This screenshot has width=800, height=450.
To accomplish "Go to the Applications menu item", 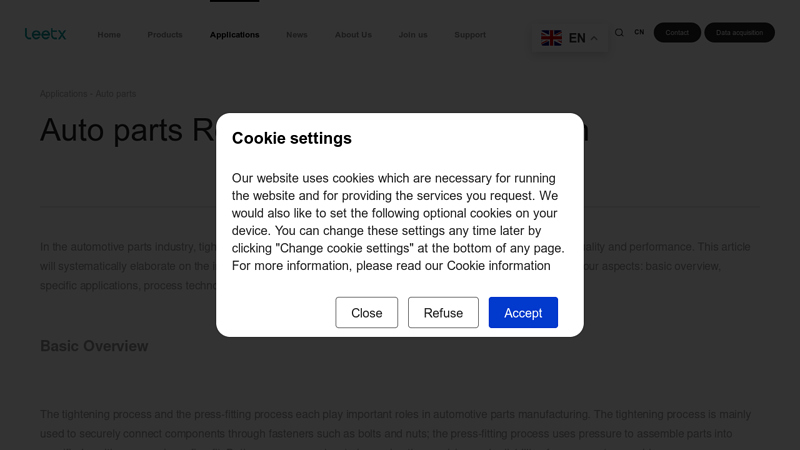I will tap(234, 35).
